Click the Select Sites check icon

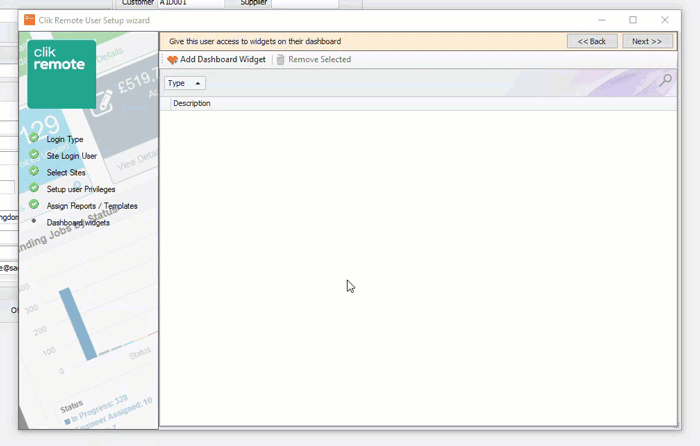[34, 171]
